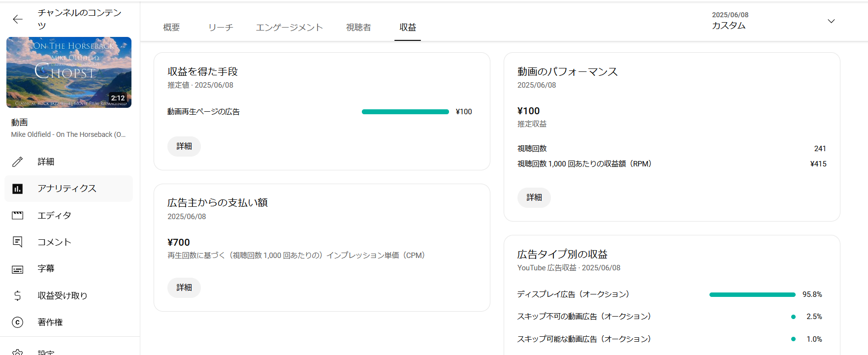Click the film clapper icon for エディタ

click(18, 215)
